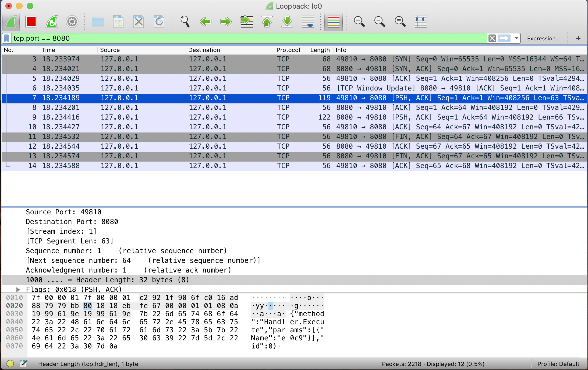This screenshot has width=588, height=370.
Task: Expand the Flags: 0x018 tree item
Action: (18, 289)
